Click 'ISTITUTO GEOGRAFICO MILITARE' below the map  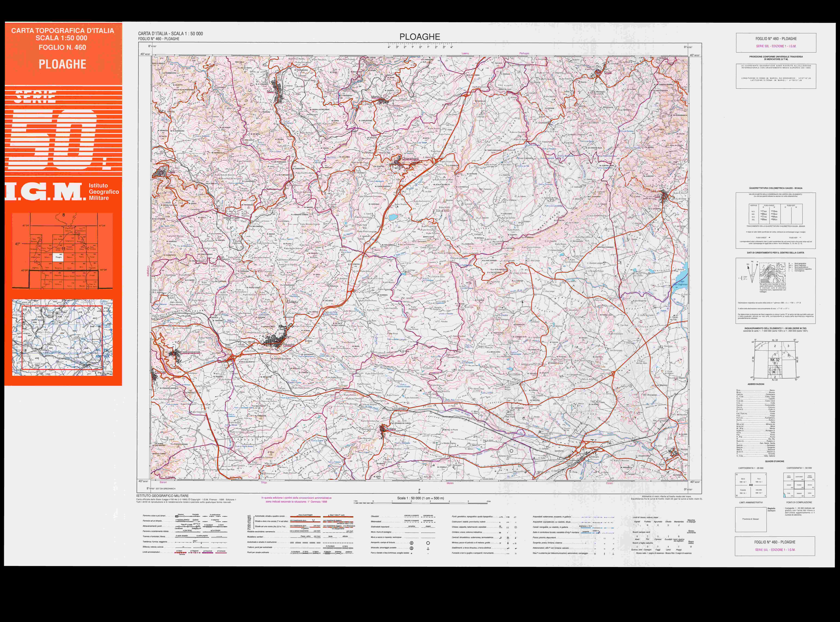point(163,496)
